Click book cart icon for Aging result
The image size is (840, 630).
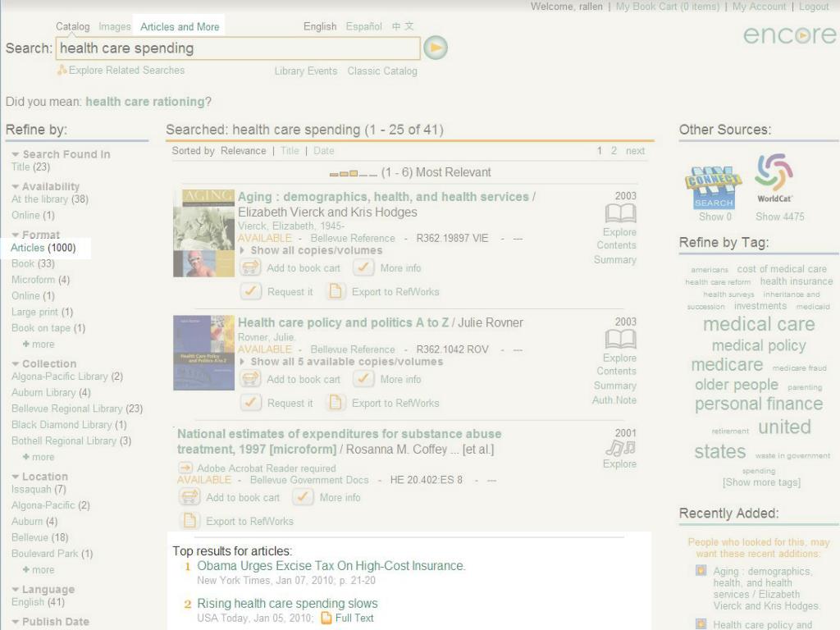tap(250, 268)
